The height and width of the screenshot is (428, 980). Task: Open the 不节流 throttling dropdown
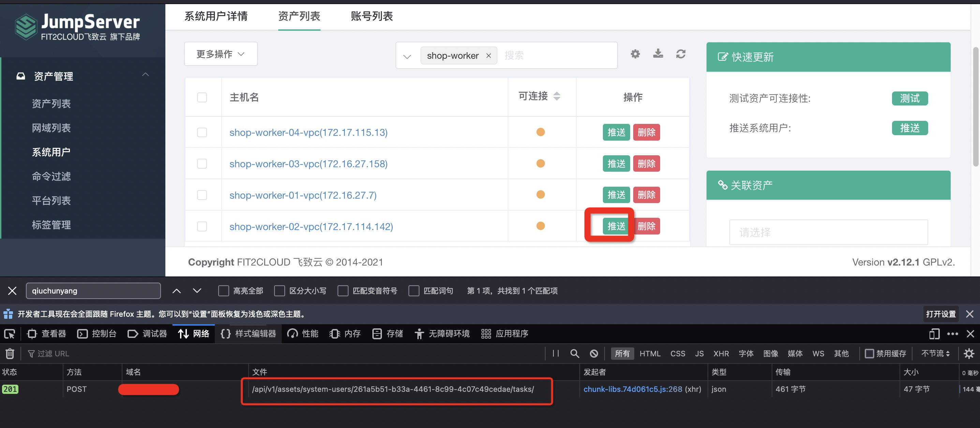[x=935, y=353]
